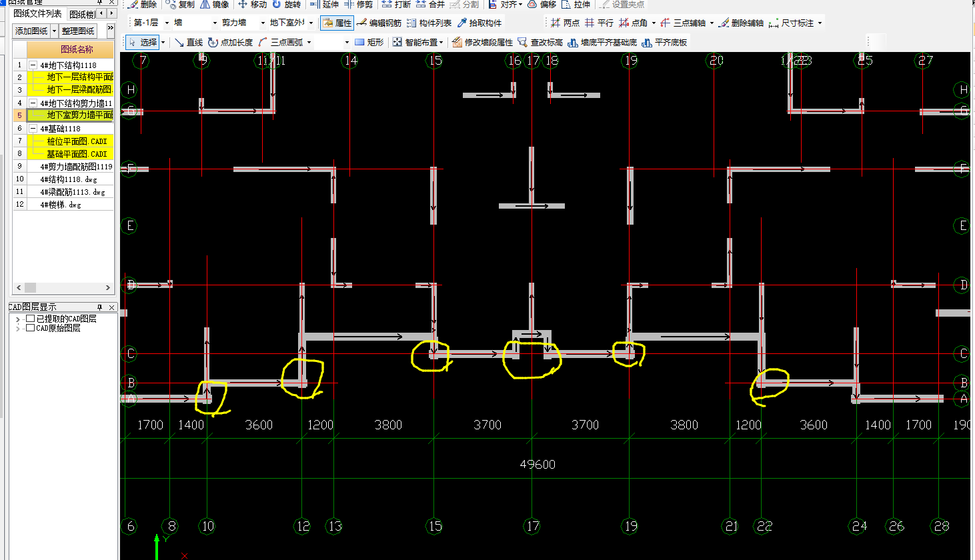Select the 修剪 trim tool
The height and width of the screenshot is (560, 975).
pyautogui.click(x=359, y=4)
